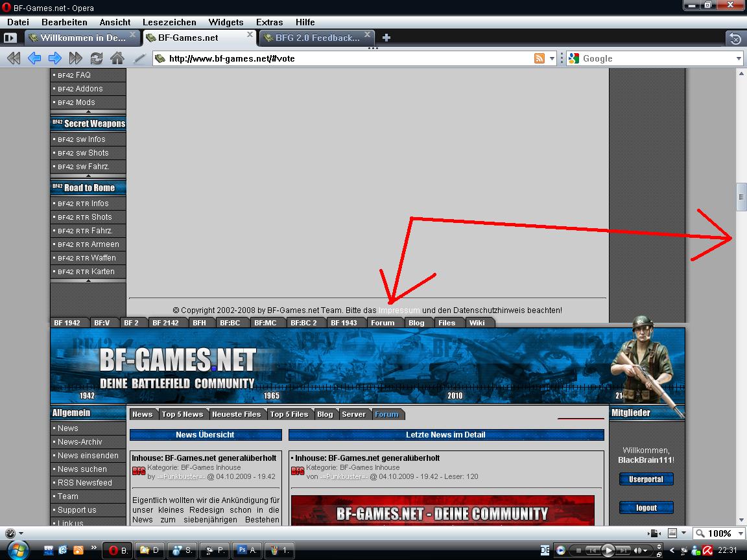Switch to the BFG 2.0 Feedback tab
The height and width of the screenshot is (560, 747).
click(x=317, y=38)
